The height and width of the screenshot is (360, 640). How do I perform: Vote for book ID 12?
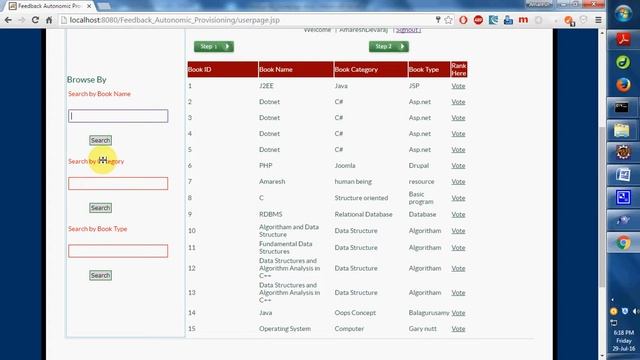458,268
